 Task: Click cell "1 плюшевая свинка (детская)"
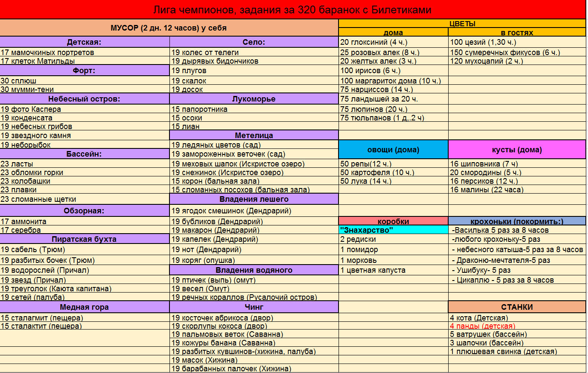click(517, 351)
